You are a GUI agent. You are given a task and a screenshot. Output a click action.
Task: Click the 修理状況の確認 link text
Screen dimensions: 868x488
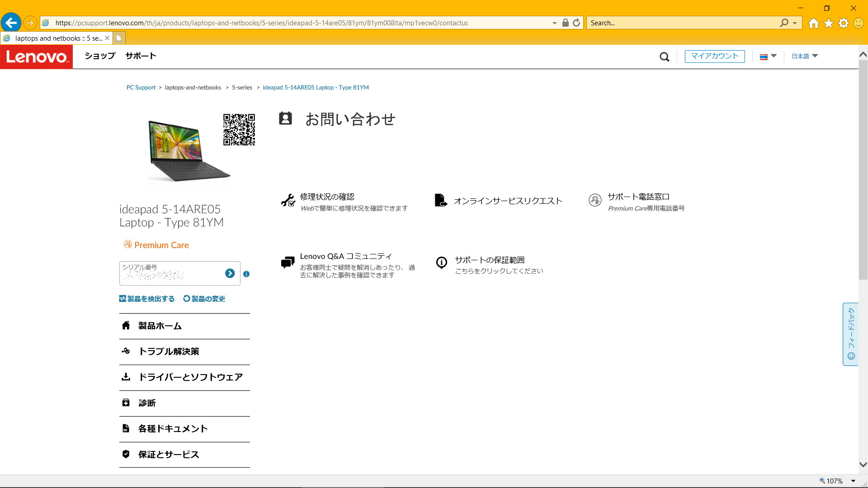327,197
